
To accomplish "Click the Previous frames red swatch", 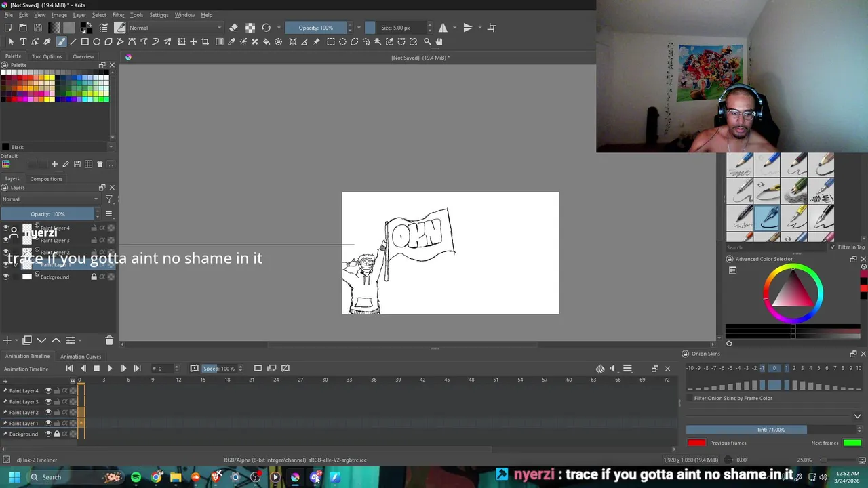I will coord(696,443).
